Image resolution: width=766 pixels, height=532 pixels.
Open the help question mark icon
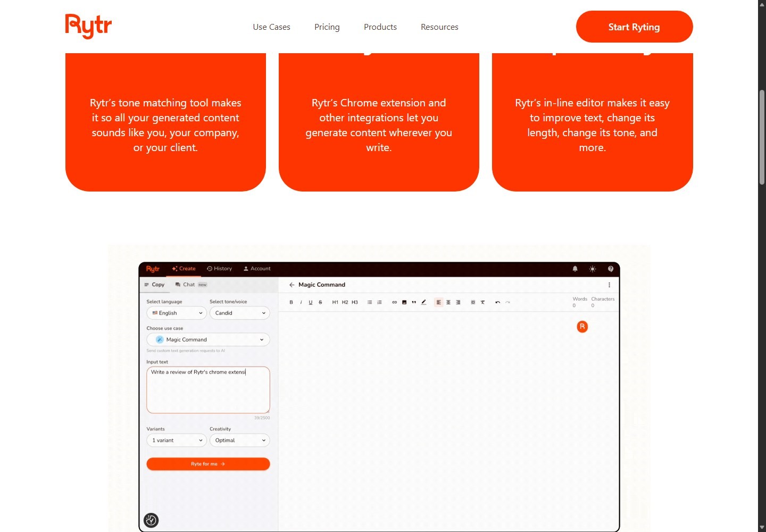click(x=611, y=269)
